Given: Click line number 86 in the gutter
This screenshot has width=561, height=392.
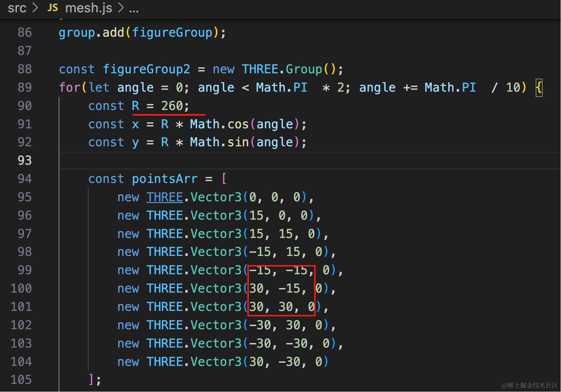Looking at the screenshot, I should [x=25, y=32].
